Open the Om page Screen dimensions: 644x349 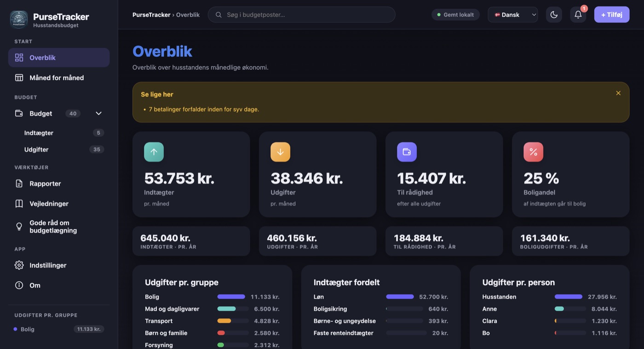point(59,286)
